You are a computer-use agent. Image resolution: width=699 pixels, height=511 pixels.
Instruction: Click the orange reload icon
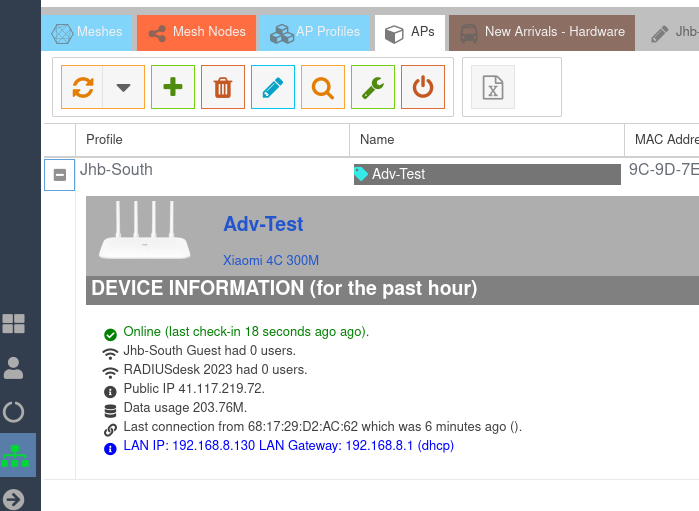click(x=83, y=88)
